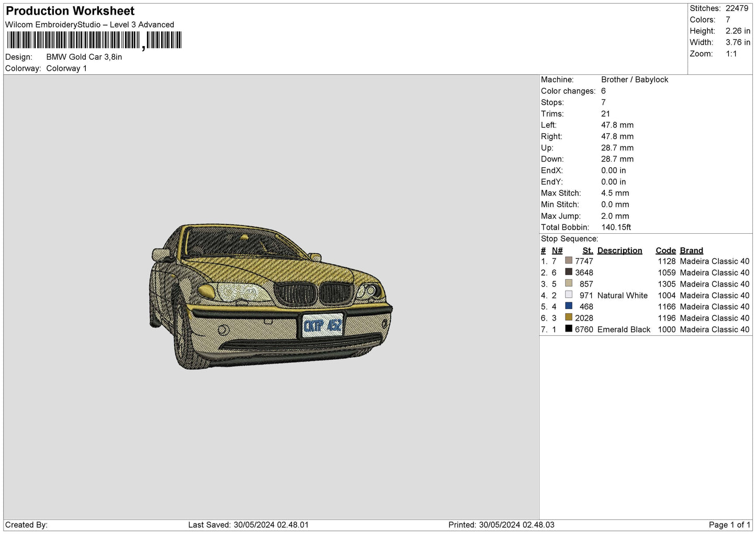This screenshot has width=756, height=534.
Task: Click the 857 beige thread swatch
Action: tap(569, 283)
